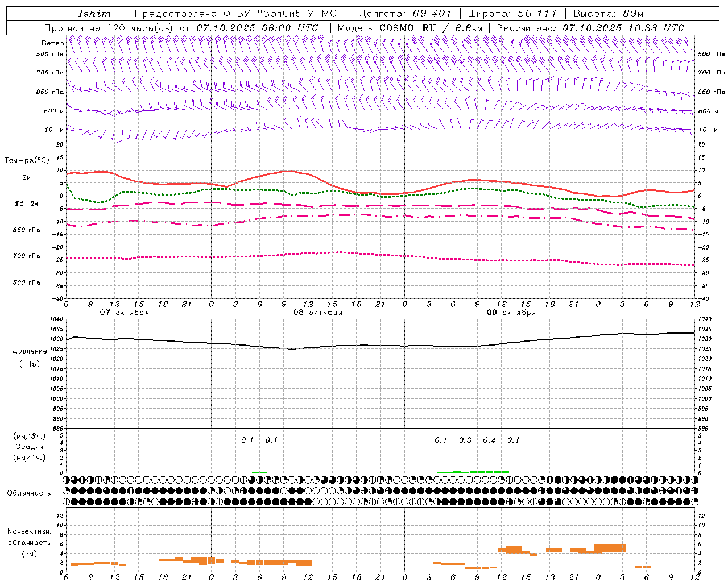Select the 'Конвективн.' convective cloud label
728x582 pixels.
coord(30,531)
